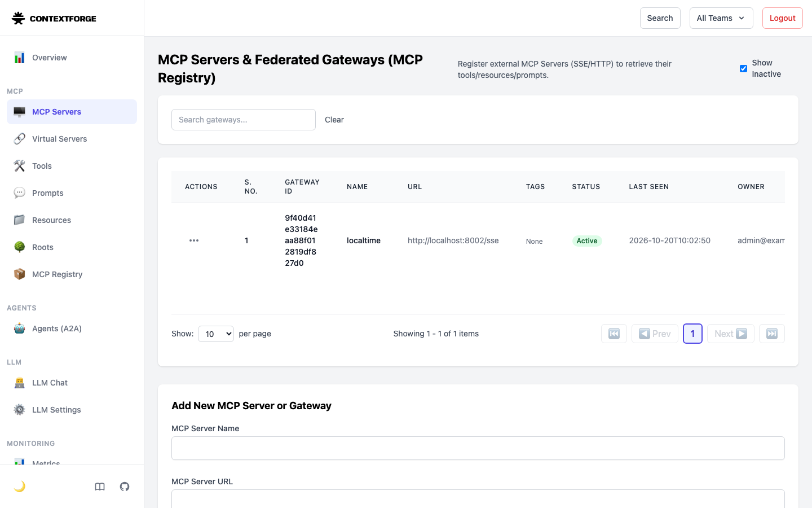
Task: Log out using the Logout button
Action: [x=783, y=18]
